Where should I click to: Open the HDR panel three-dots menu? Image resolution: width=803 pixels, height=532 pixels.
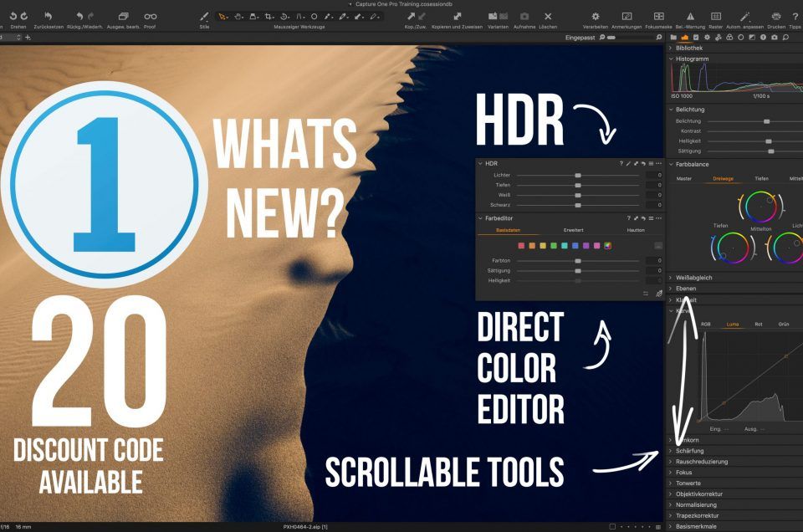coord(658,163)
